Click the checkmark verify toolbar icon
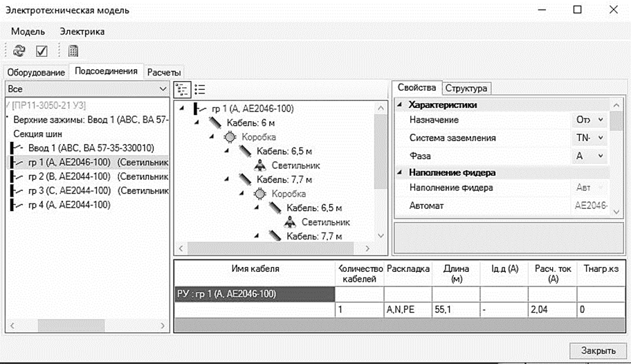The image size is (631, 364). point(42,51)
